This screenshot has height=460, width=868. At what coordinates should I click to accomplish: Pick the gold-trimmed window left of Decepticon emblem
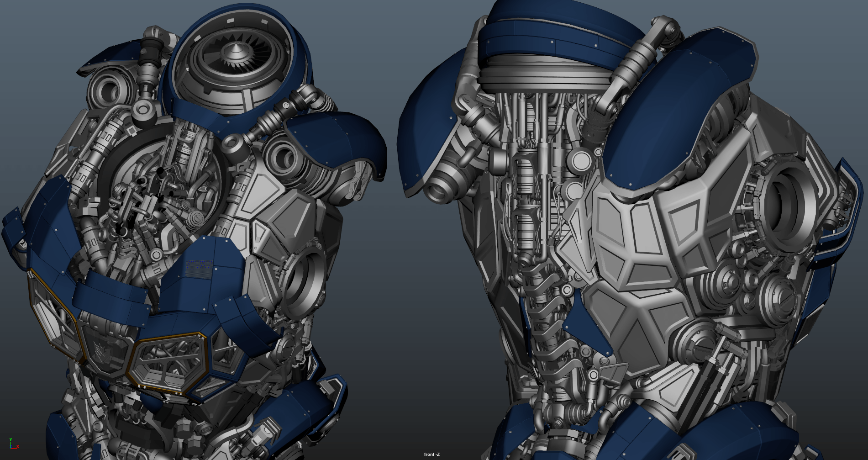pyautogui.click(x=55, y=314)
